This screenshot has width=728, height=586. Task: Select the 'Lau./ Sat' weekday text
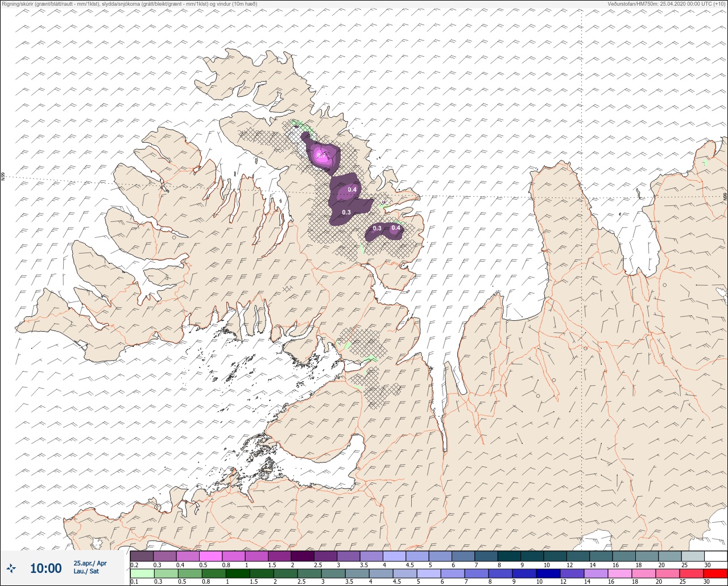click(86, 571)
